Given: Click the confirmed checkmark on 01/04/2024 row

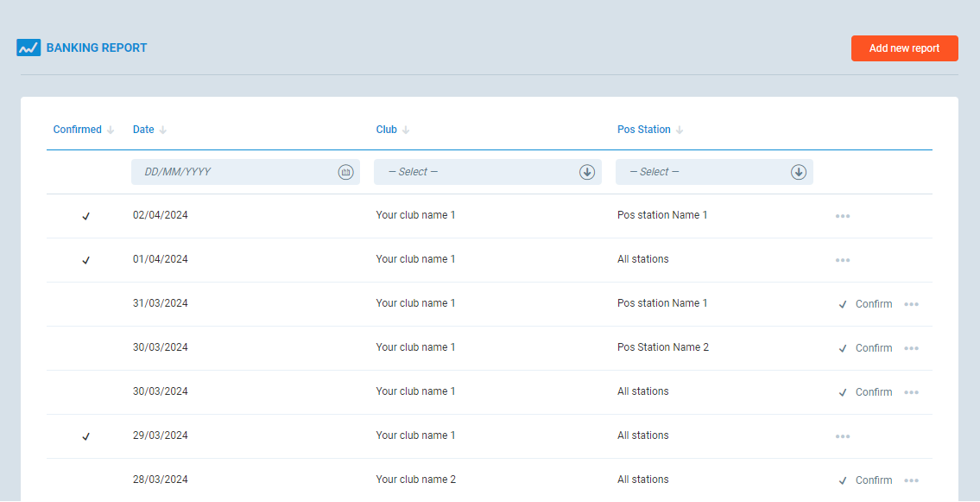Looking at the screenshot, I should coord(85,260).
